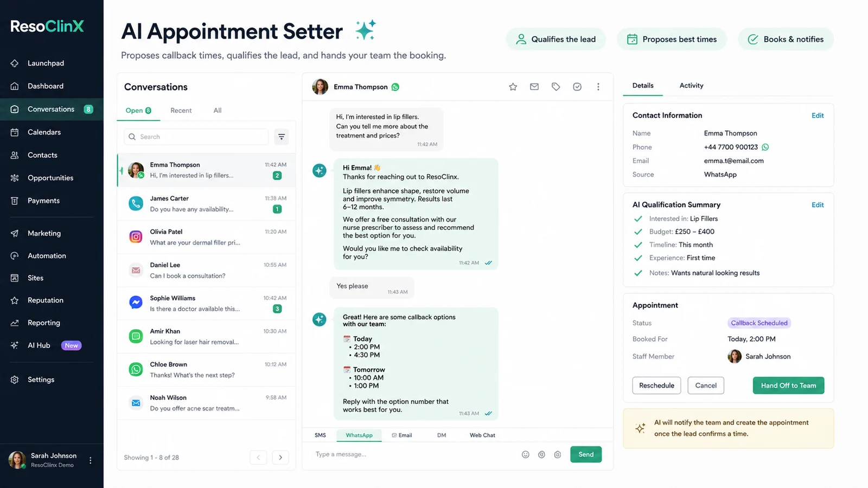Open Sophie Williams conversation
The width and height of the screenshot is (868, 488).
point(207,304)
